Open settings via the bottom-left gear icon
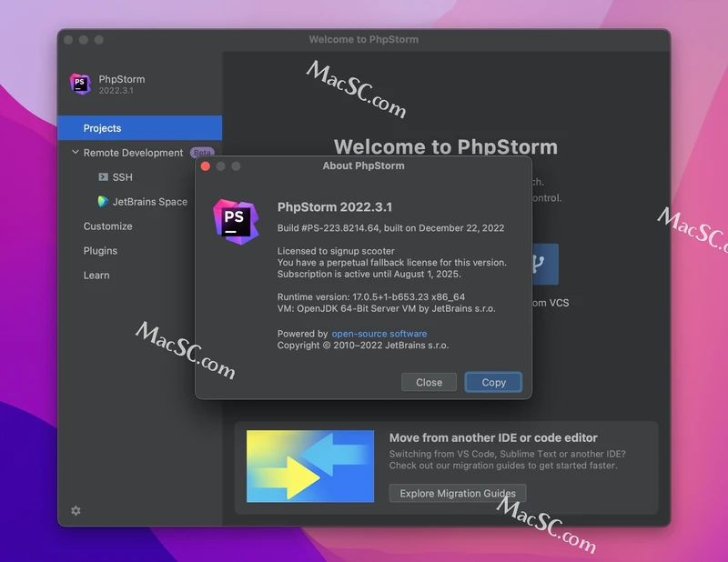 pos(76,511)
